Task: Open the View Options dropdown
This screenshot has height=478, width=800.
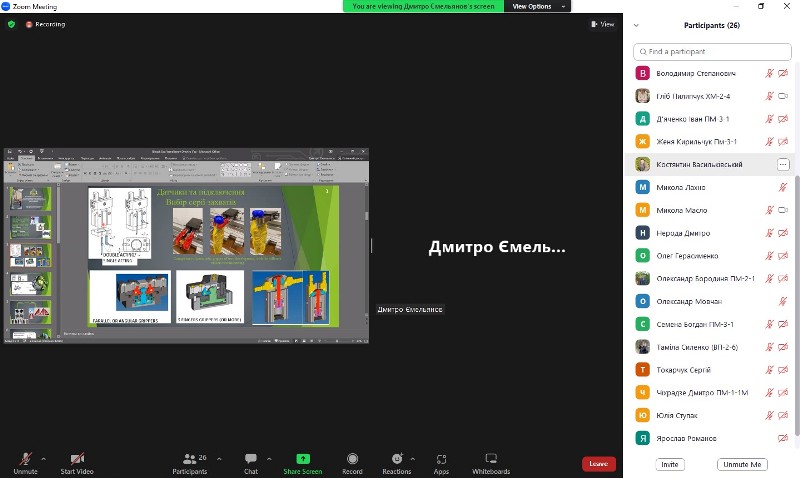Action: coord(537,6)
